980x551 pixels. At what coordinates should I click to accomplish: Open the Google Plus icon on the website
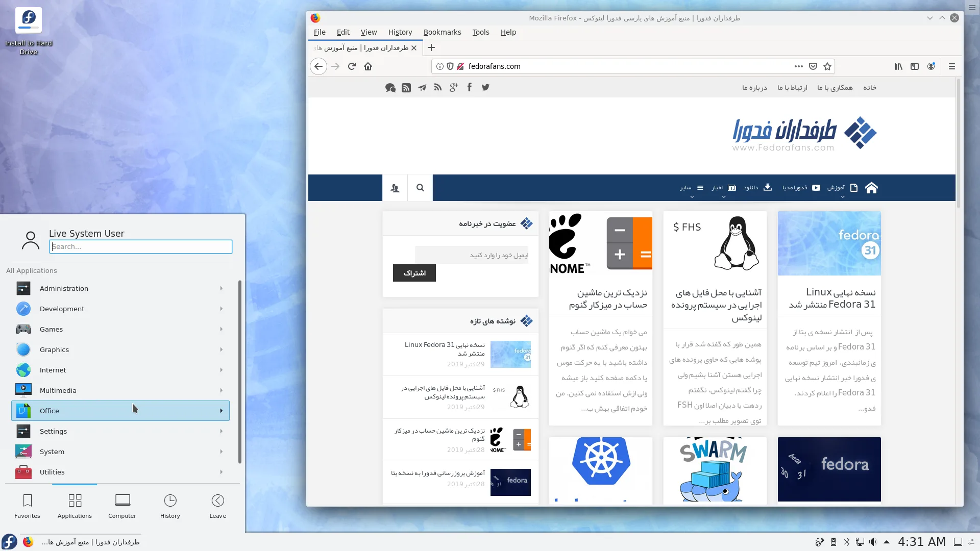pos(454,87)
